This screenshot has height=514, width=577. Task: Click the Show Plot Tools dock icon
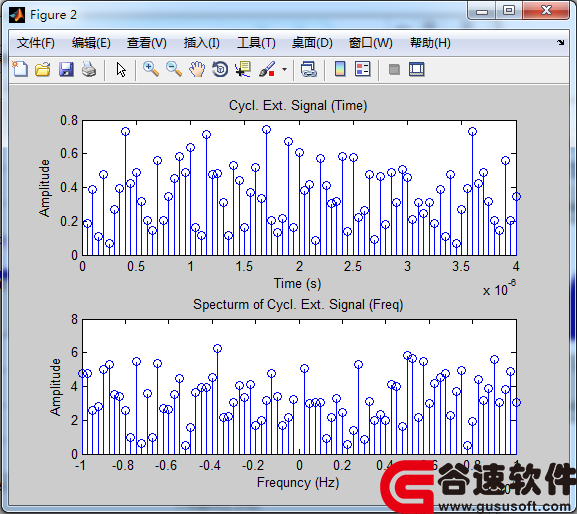[x=417, y=69]
